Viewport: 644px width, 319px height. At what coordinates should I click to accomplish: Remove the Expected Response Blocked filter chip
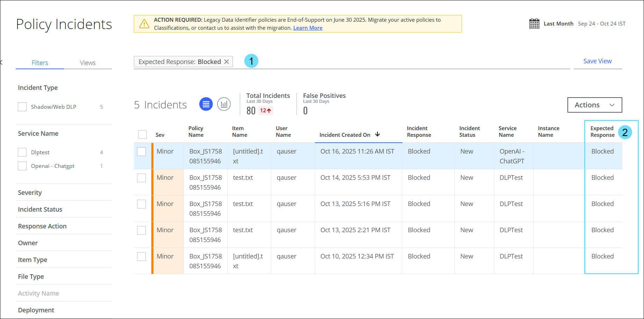227,62
